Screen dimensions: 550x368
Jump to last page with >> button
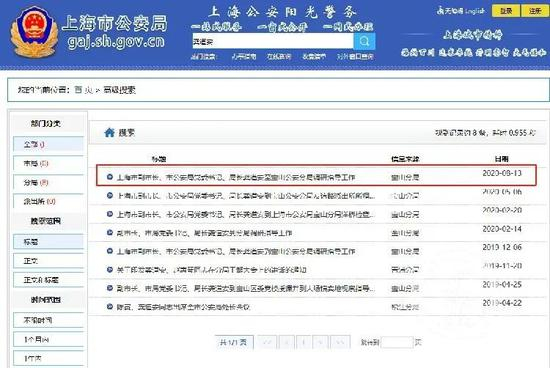click(340, 342)
